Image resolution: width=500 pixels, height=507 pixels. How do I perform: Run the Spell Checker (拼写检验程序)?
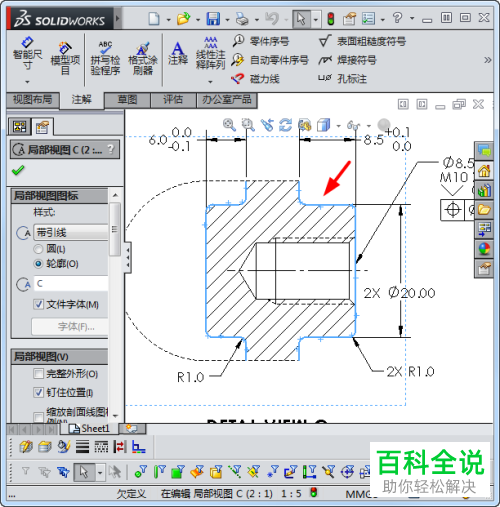105,58
